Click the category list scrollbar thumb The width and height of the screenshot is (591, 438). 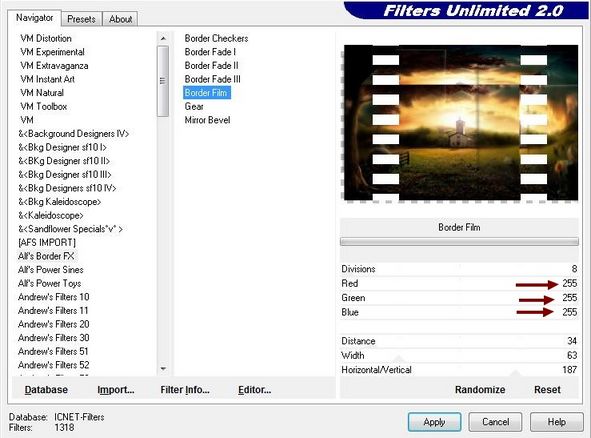click(163, 81)
